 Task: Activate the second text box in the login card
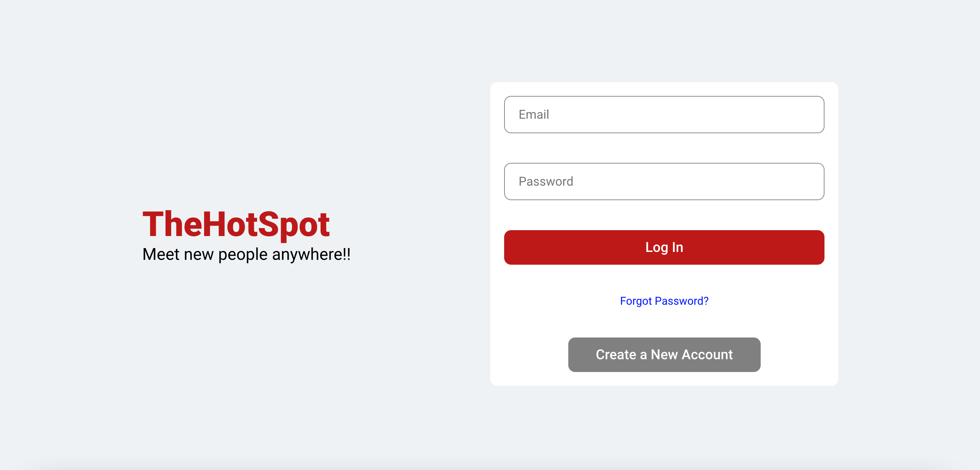[664, 182]
